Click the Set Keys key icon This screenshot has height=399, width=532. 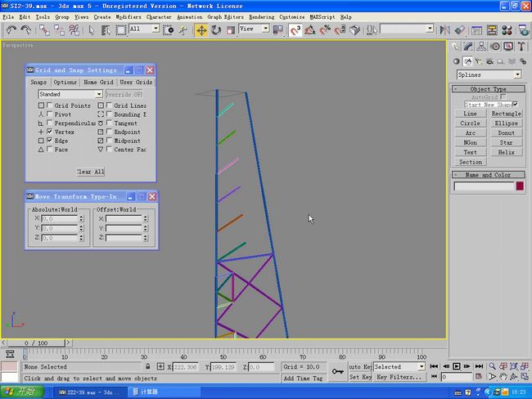coord(337,371)
